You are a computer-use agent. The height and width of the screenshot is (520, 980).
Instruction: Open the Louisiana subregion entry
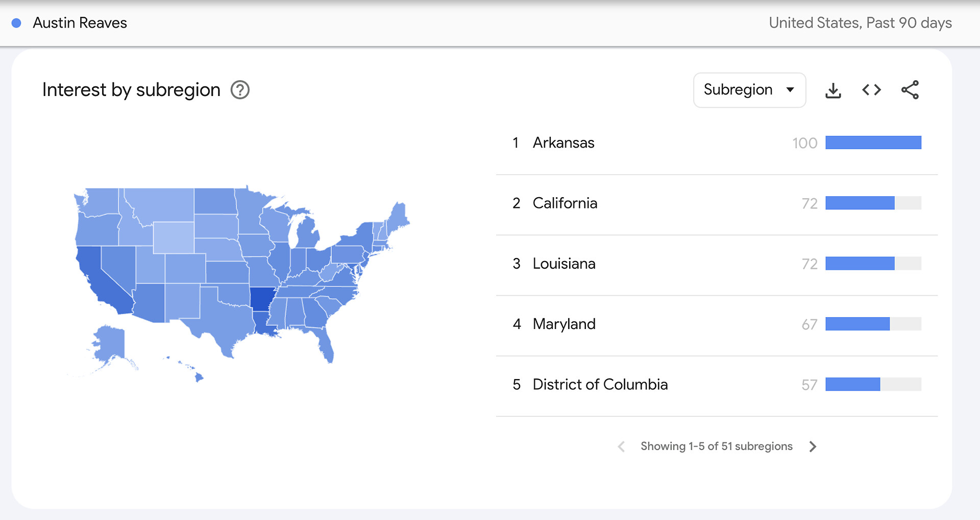[563, 264]
